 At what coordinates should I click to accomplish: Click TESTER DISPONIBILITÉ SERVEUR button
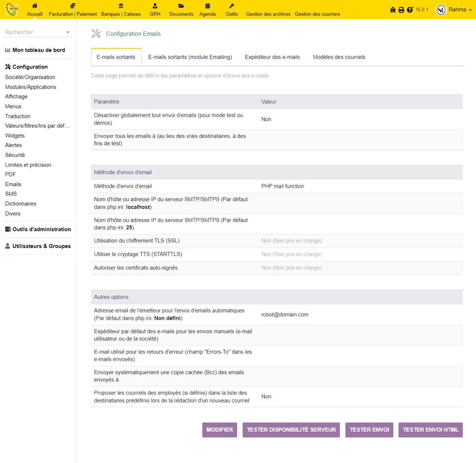(291, 430)
